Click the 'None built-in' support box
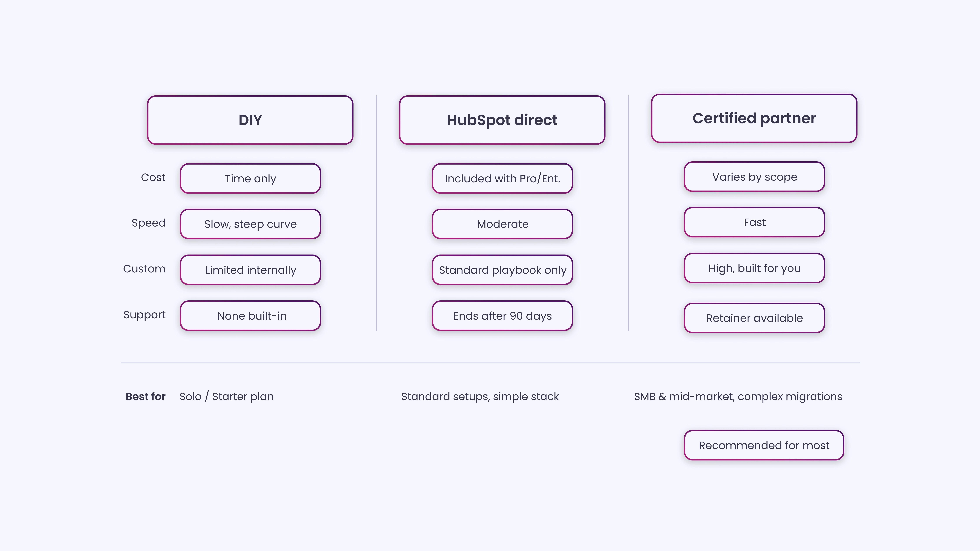The height and width of the screenshot is (551, 980). (x=250, y=316)
